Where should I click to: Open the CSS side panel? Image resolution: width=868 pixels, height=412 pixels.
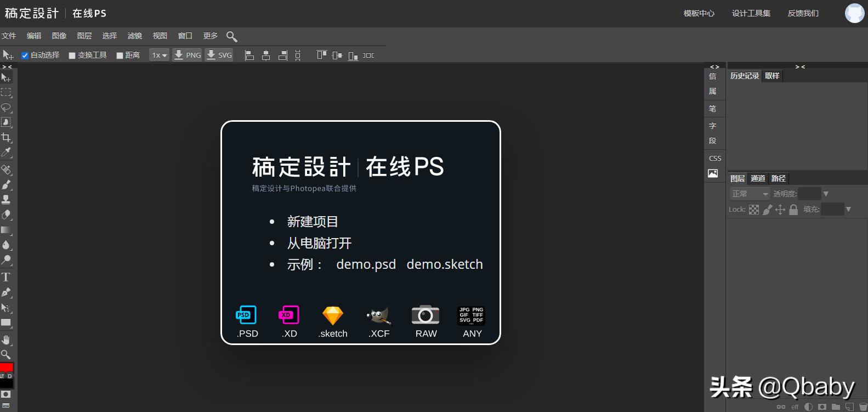[x=715, y=158]
